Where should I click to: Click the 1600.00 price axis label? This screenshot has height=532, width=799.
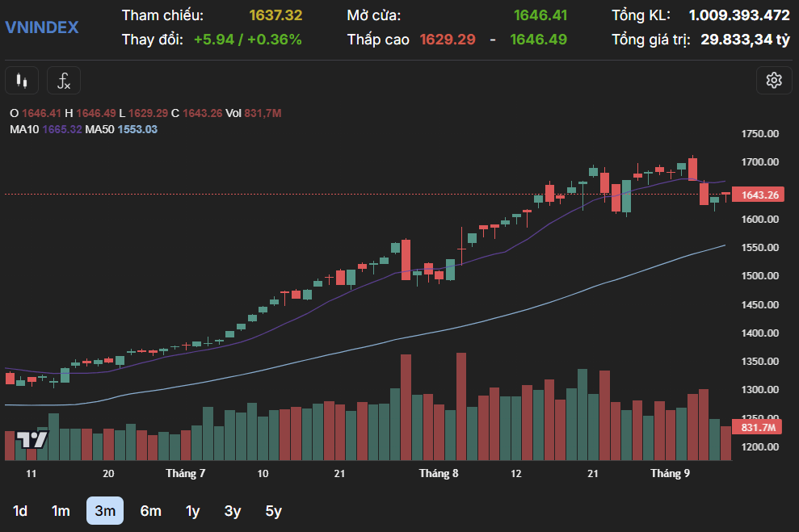coord(759,220)
